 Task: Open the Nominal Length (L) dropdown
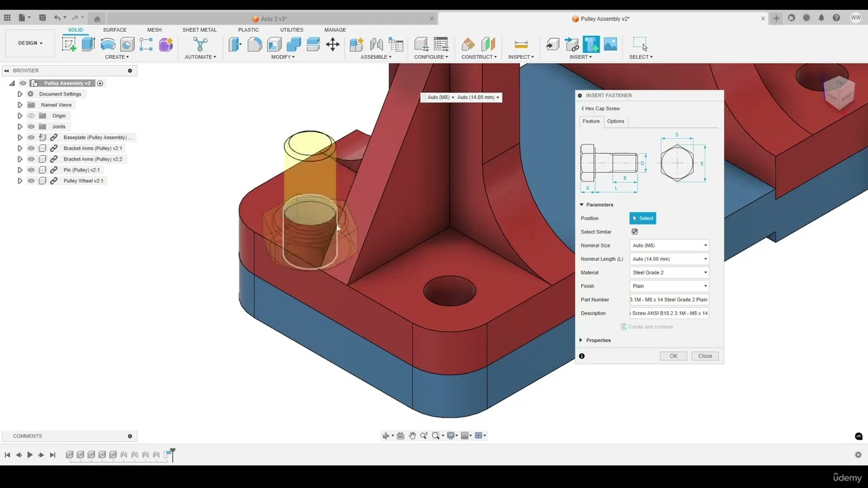669,259
